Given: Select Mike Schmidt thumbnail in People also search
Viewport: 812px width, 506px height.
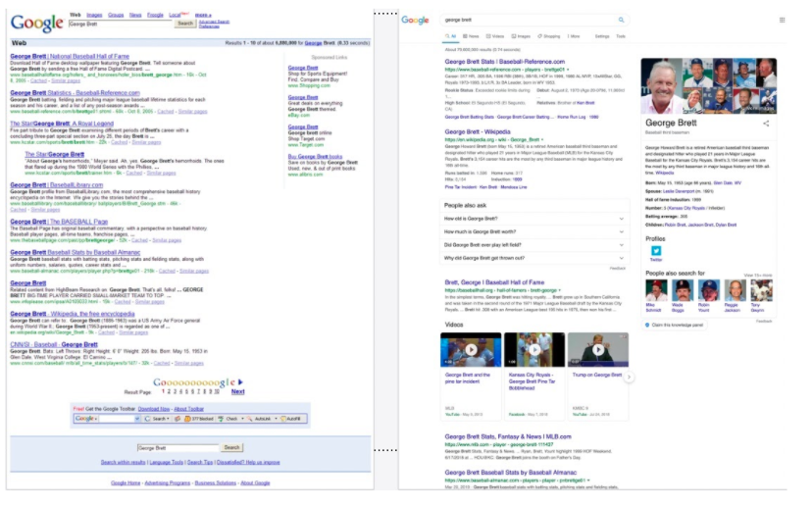Looking at the screenshot, I should [655, 290].
